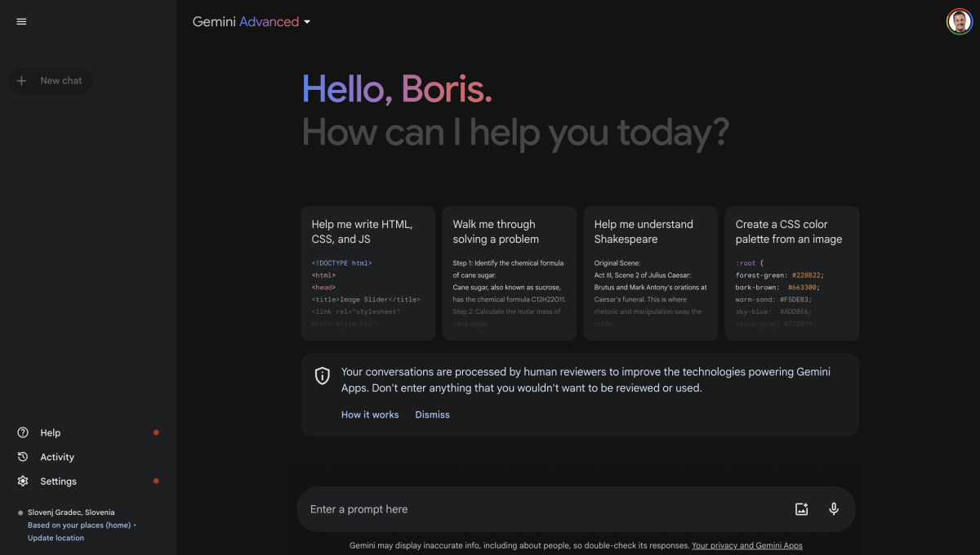
Task: Start a New chat
Action: [50, 81]
